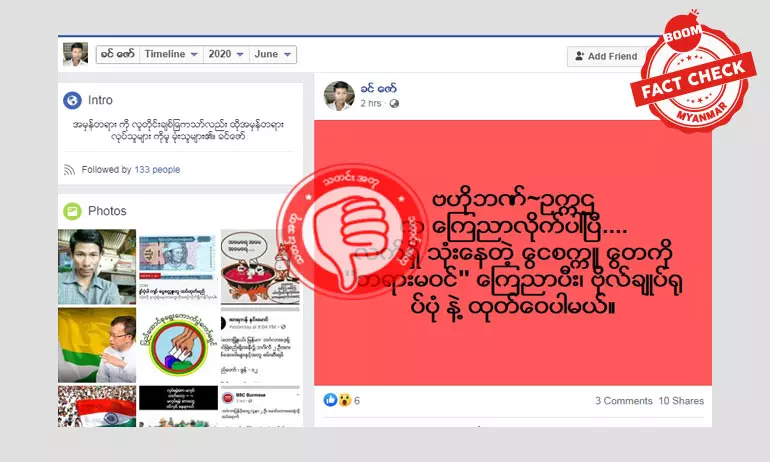Expand the 2020 year dropdown

pyautogui.click(x=225, y=54)
